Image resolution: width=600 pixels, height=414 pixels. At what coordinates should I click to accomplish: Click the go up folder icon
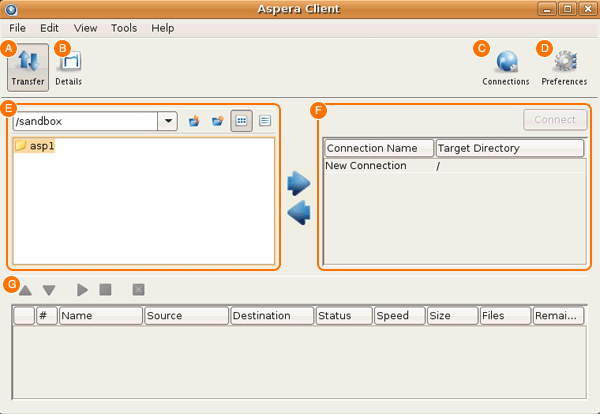pyautogui.click(x=194, y=121)
